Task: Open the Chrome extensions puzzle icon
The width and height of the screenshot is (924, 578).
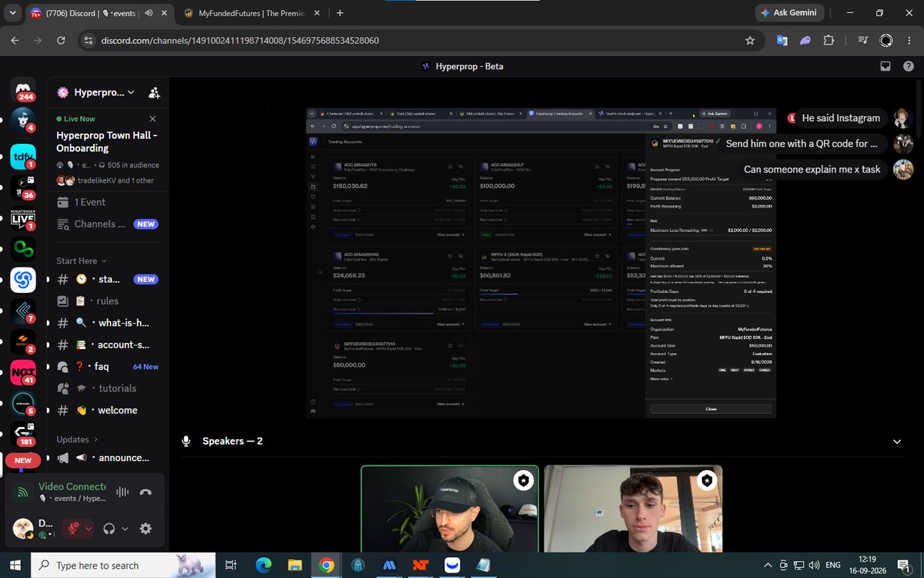Action: pos(829,40)
